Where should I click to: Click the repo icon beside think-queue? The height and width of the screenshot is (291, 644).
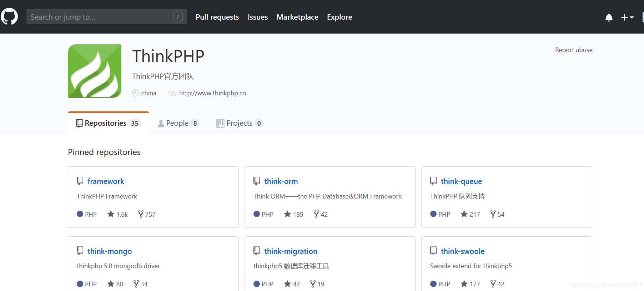point(433,181)
